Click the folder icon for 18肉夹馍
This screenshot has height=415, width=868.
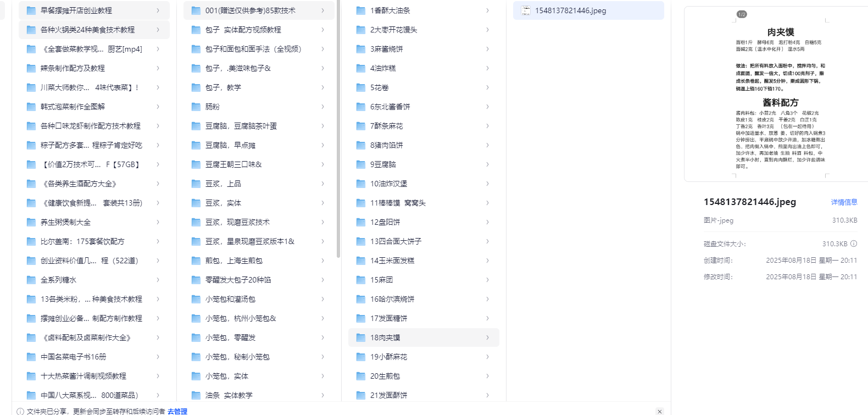(361, 337)
